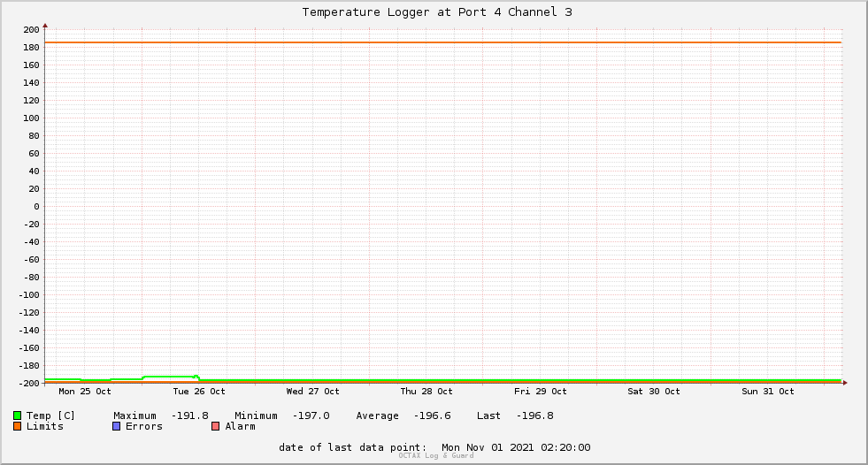Click the 'Sun 31 Oct' x-axis label
Image resolution: width=868 pixels, height=465 pixels.
768,392
